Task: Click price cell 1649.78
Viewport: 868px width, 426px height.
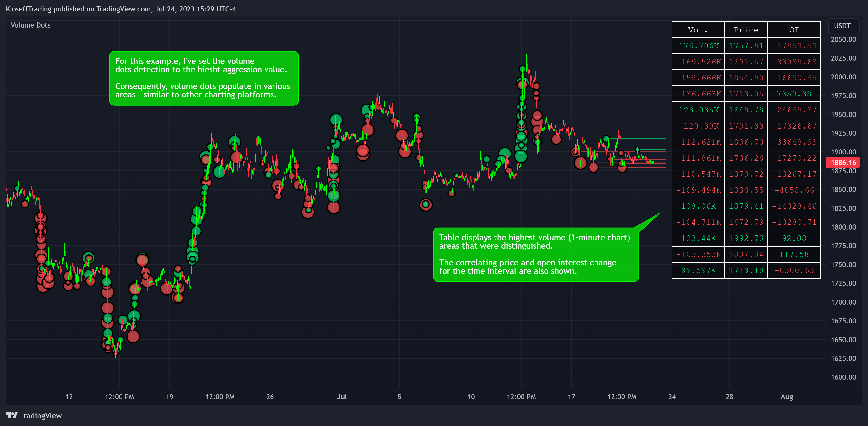Action: [746, 110]
